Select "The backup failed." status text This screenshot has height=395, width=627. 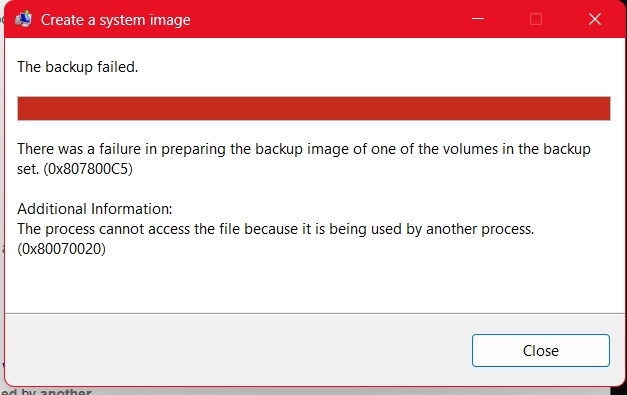[78, 67]
